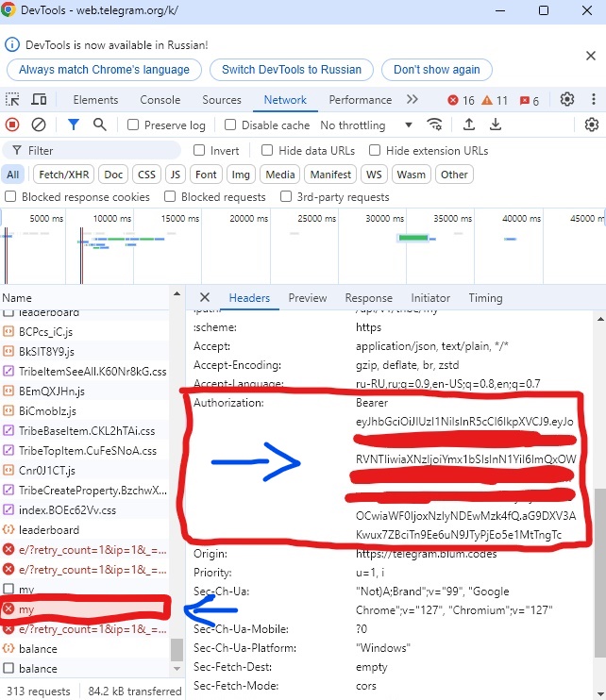
Task: Select the Headers tab
Action: pyautogui.click(x=249, y=298)
